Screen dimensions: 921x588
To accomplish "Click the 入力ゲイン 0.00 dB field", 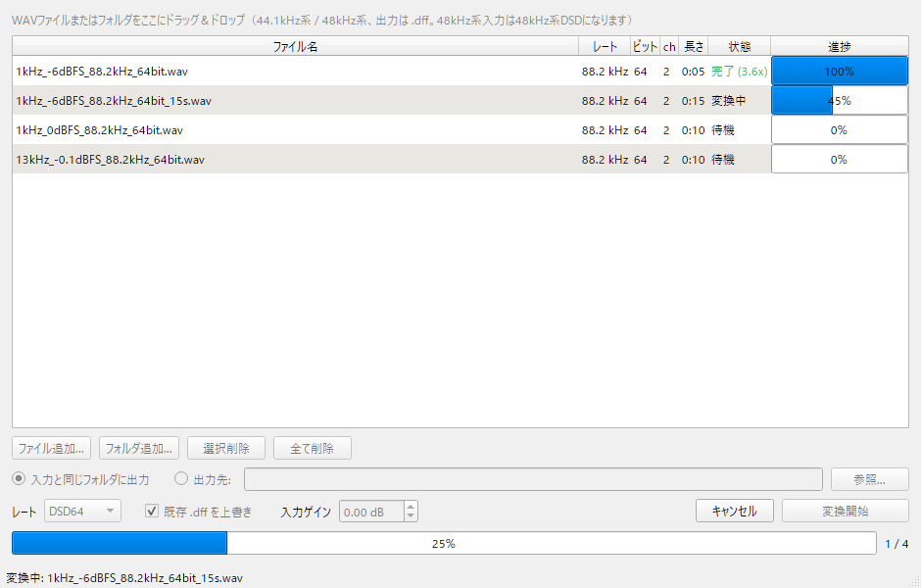I will (x=371, y=512).
